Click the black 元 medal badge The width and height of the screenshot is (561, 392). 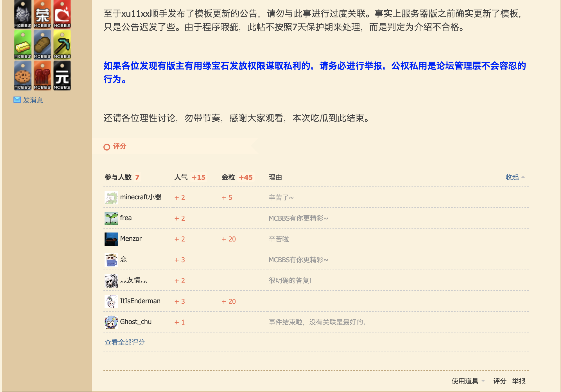coord(62,75)
